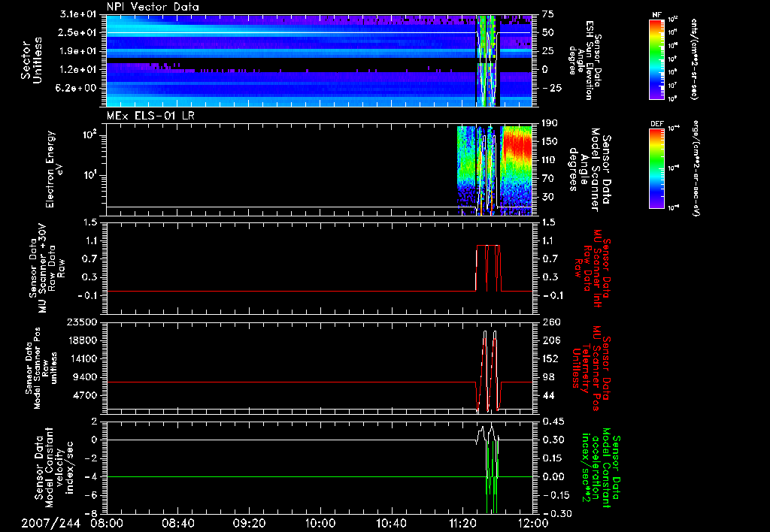
Task: Click the Sector Unitless axis title
Action: tap(32, 60)
